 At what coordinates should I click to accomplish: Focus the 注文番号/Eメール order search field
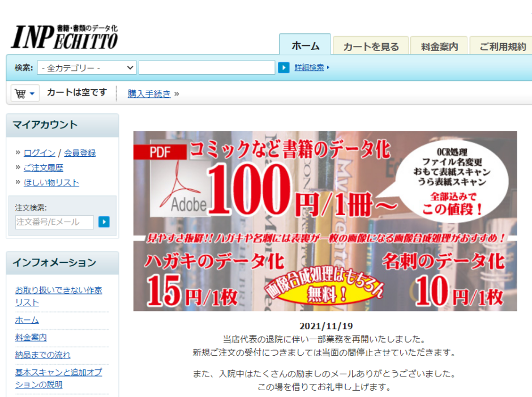tap(54, 222)
